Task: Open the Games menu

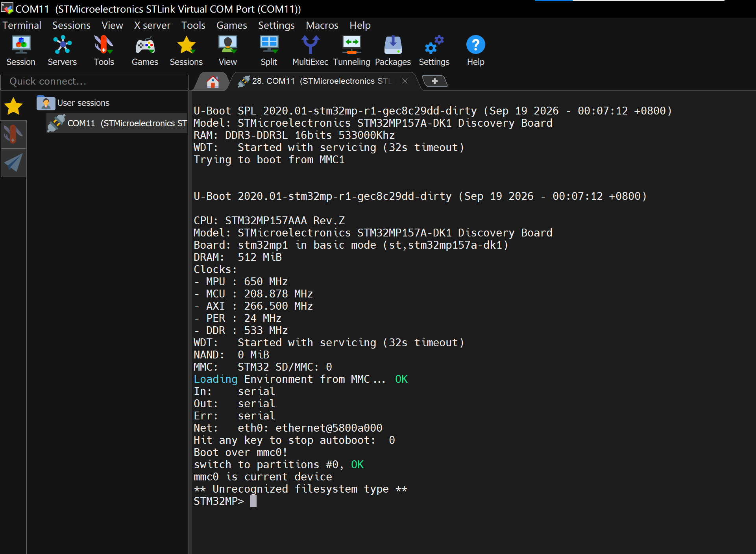Action: (231, 25)
